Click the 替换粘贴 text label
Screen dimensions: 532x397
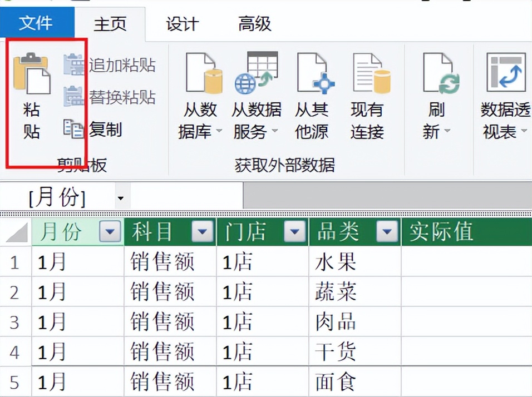[x=122, y=97]
